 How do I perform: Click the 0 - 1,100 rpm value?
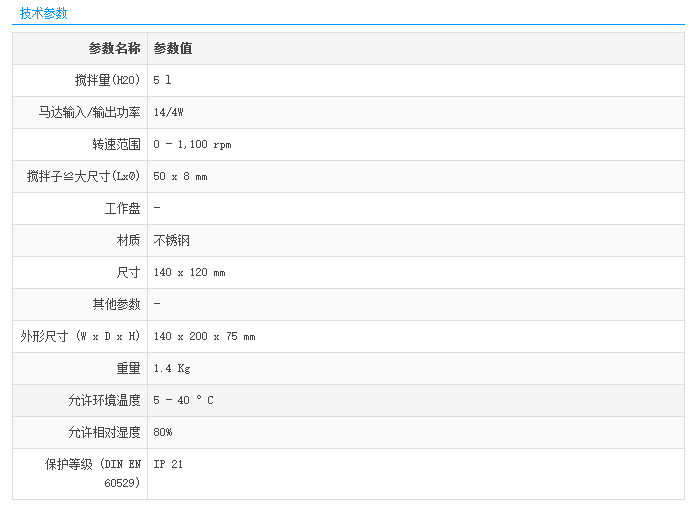pos(192,144)
